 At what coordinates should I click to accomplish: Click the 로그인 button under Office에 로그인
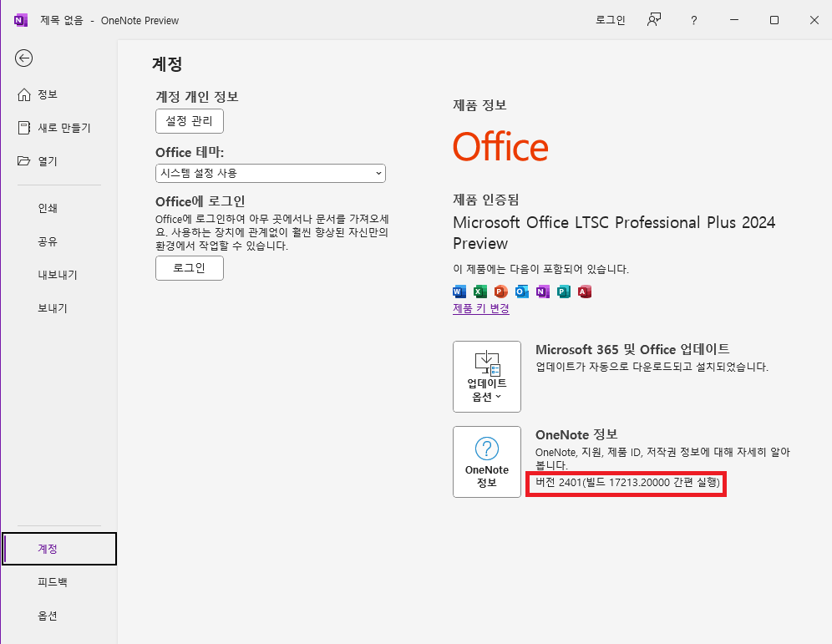coord(190,268)
